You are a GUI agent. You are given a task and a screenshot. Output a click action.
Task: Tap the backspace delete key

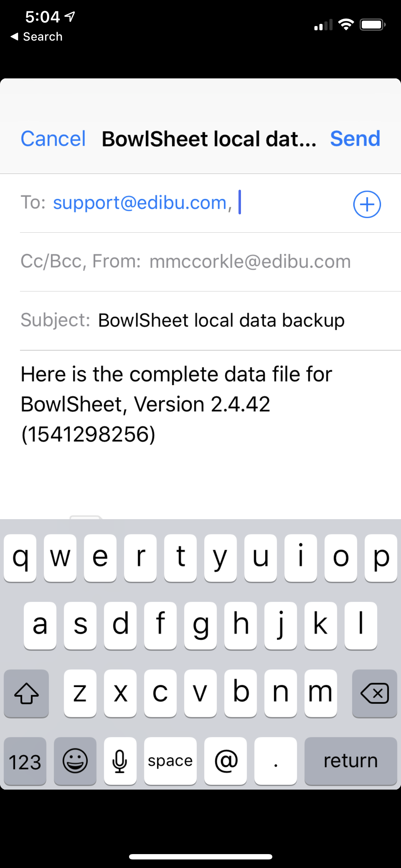point(374,693)
